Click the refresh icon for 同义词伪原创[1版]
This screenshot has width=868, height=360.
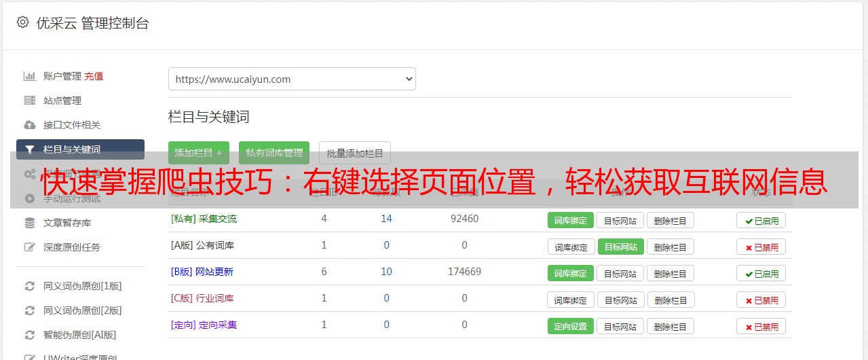[x=29, y=286]
